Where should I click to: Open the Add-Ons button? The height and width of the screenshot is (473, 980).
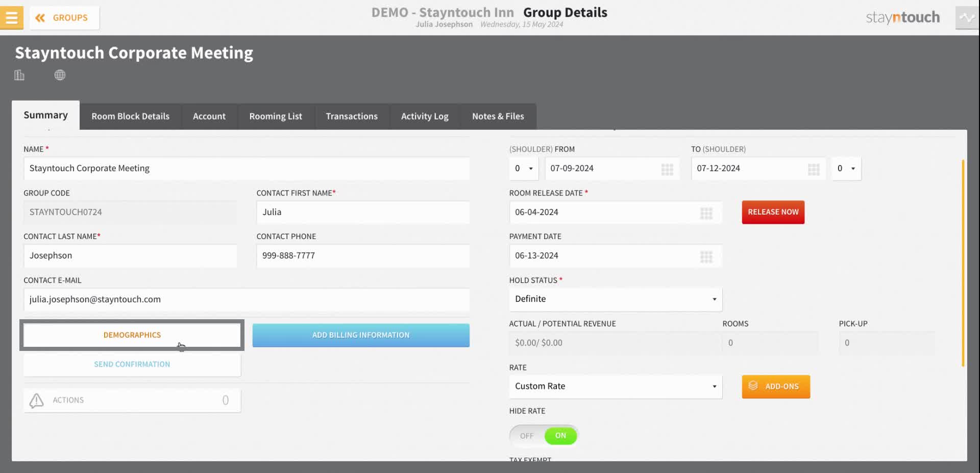coord(776,387)
